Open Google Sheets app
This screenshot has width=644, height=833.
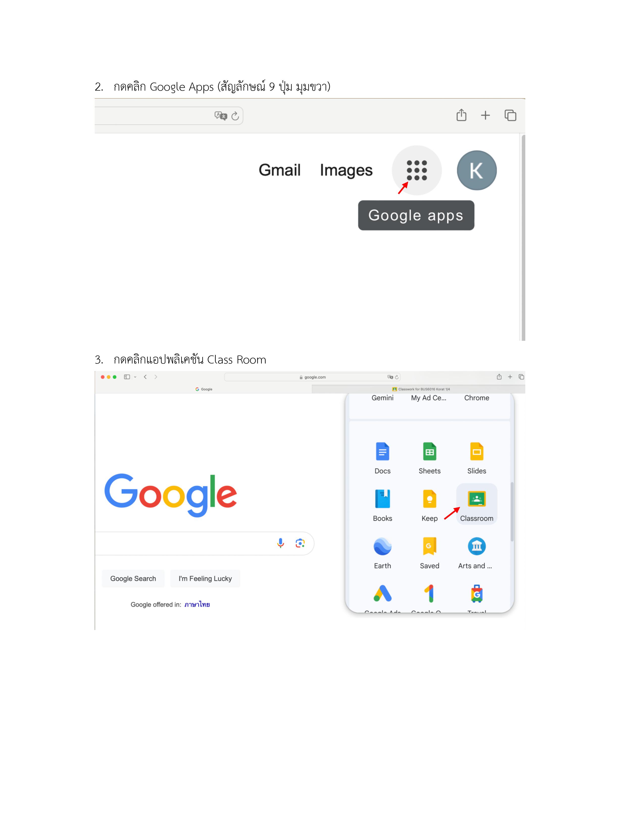click(430, 458)
